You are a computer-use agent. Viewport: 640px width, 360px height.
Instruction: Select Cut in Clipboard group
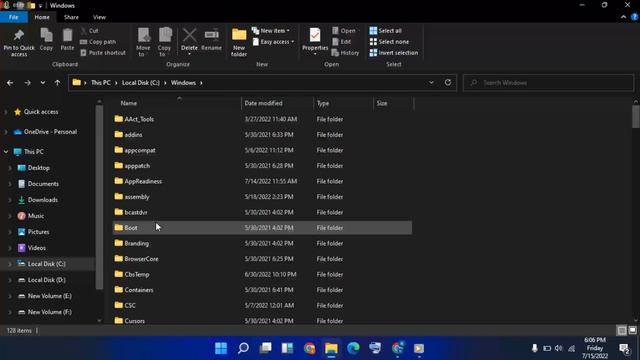[x=89, y=31]
